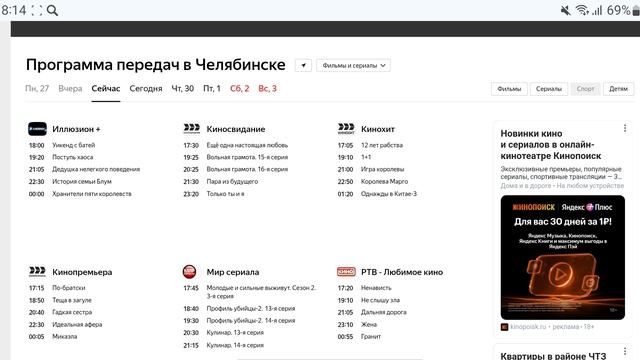Open Только ты и я at 23:20
The image size is (640, 360).
click(x=225, y=194)
